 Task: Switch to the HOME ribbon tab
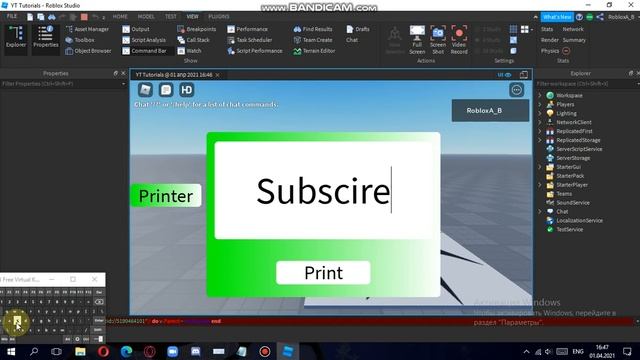[x=120, y=17]
